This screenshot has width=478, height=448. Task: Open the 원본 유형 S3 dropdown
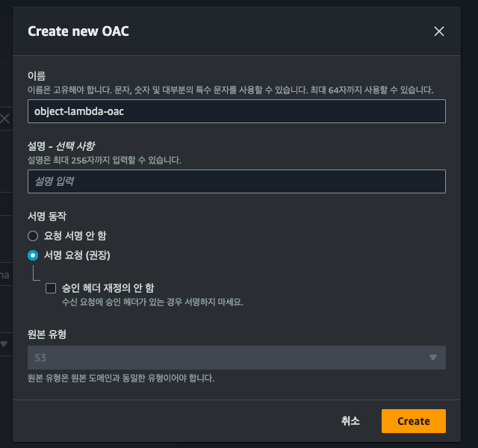point(236,358)
